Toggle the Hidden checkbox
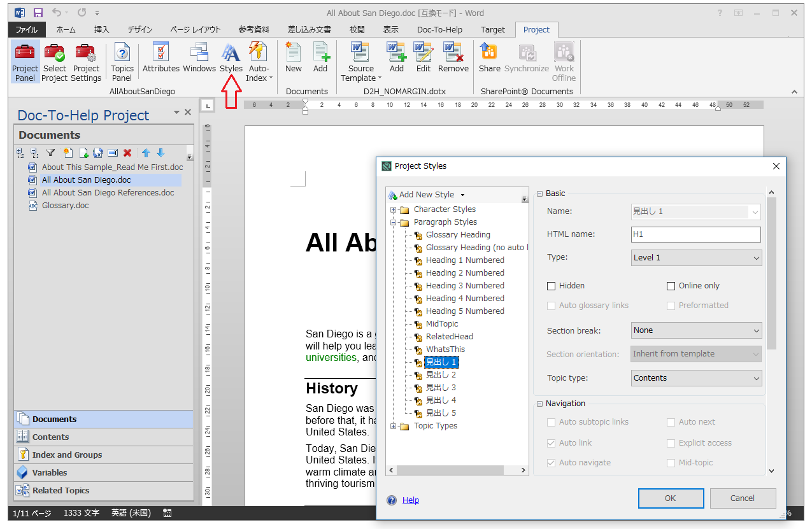The width and height of the screenshot is (812, 529). [552, 286]
